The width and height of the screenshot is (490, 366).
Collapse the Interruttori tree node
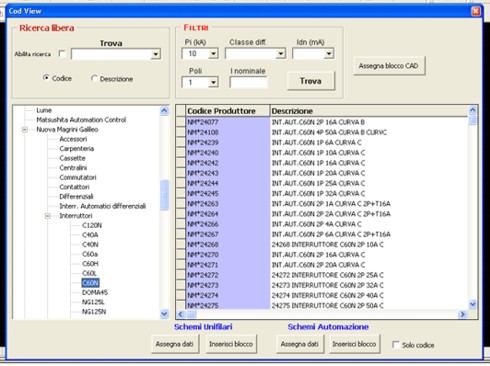click(x=48, y=216)
